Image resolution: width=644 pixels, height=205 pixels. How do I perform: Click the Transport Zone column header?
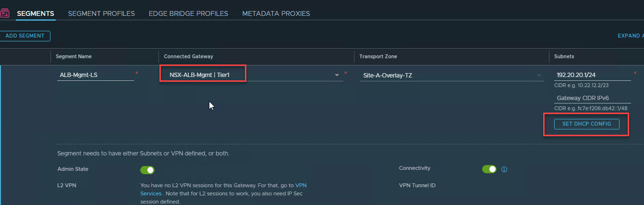click(378, 57)
